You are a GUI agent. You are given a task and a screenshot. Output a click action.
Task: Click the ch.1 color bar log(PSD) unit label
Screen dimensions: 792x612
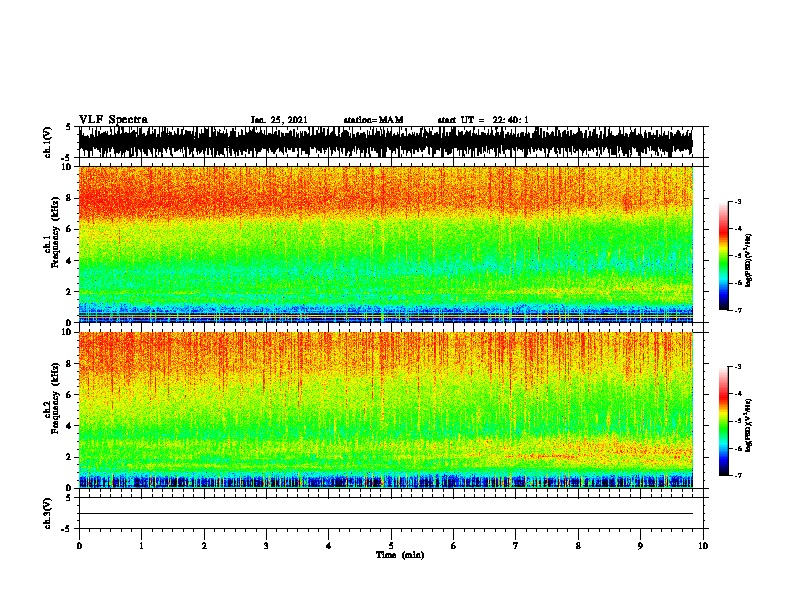tap(749, 260)
